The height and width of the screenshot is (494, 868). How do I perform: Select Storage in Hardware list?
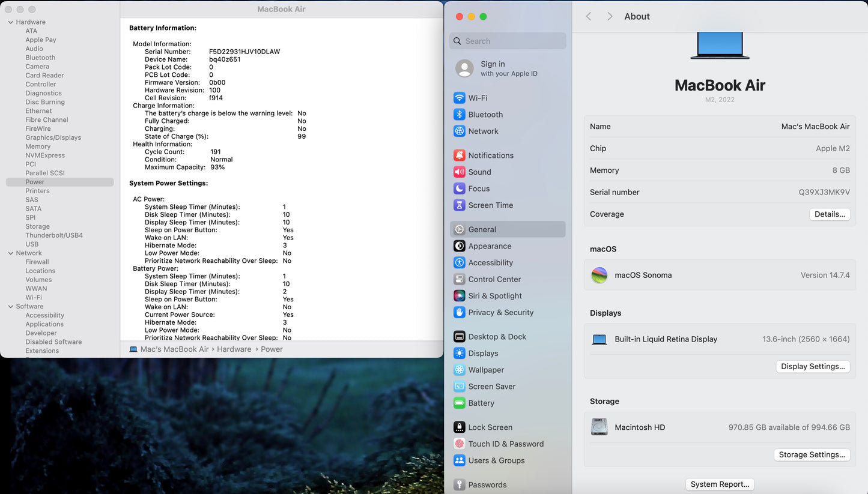[37, 226]
